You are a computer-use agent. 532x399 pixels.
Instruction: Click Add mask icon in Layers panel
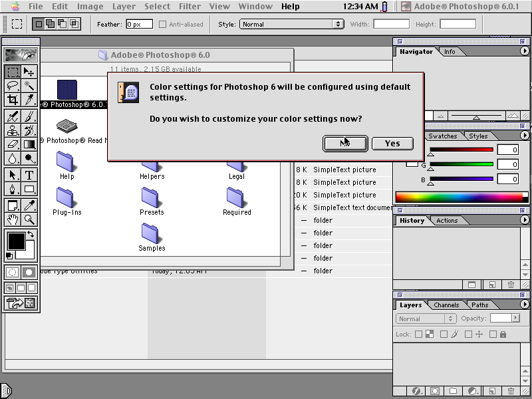435,391
